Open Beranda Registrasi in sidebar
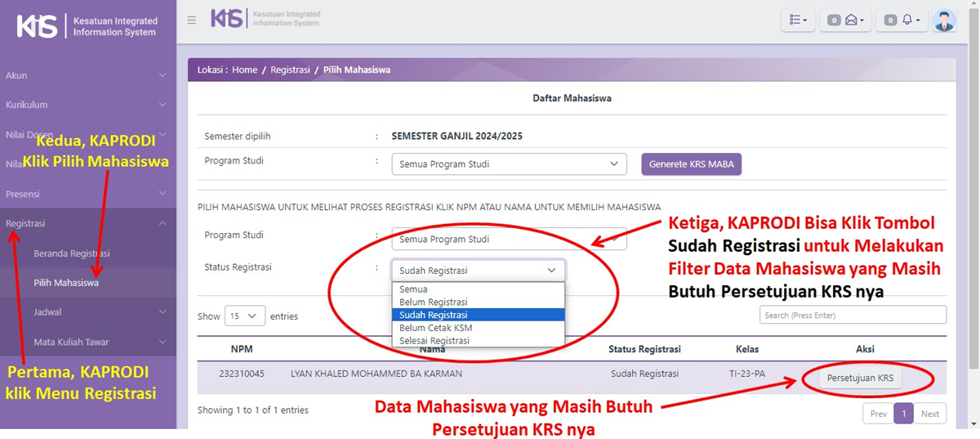 click(x=72, y=253)
